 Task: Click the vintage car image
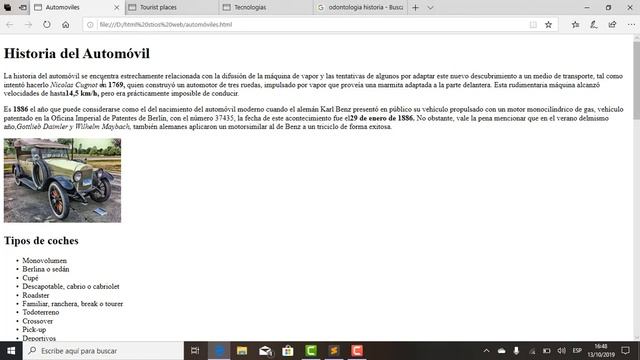pyautogui.click(x=62, y=180)
